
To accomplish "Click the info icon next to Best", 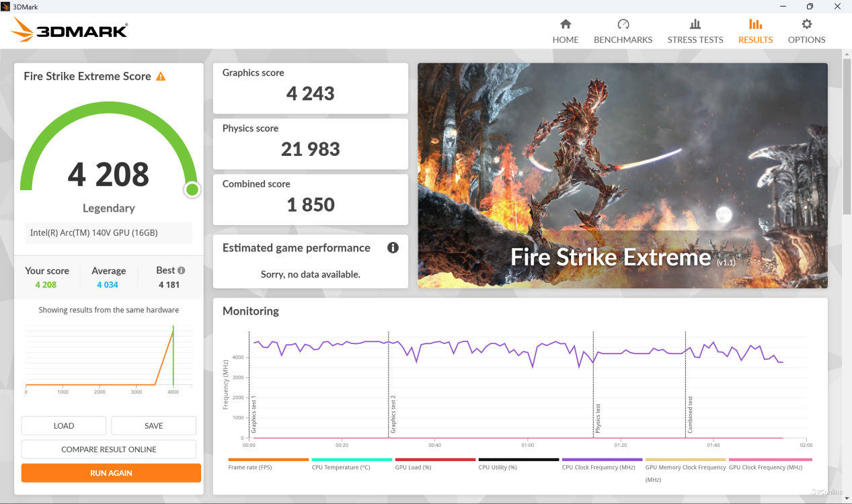I will click(x=181, y=270).
